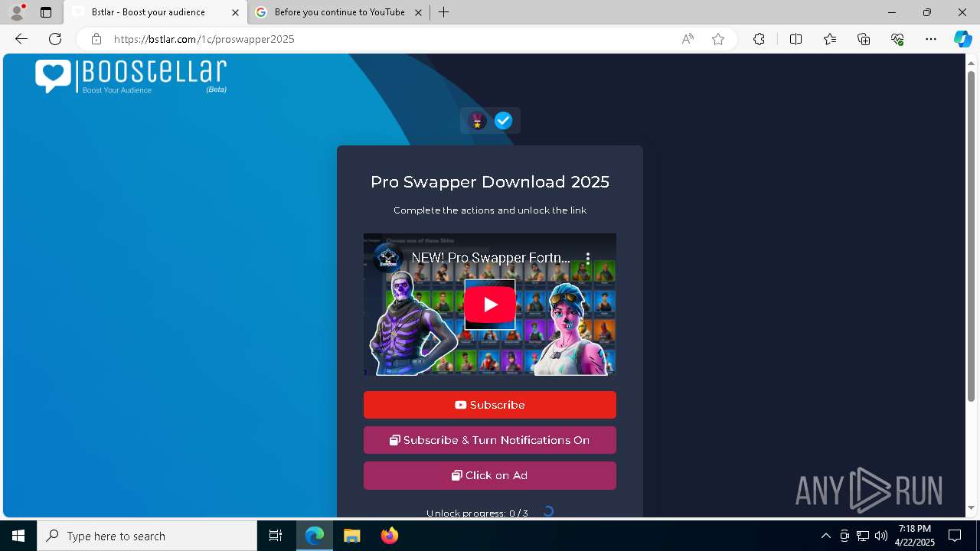Screen dimensions: 980x551
Task: Open the NEW! Pro Swapper video title link
Action: 491,258
